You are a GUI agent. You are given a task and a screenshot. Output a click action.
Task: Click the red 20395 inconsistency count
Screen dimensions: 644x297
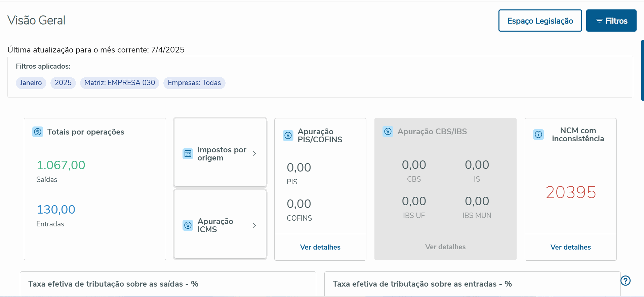tap(571, 192)
